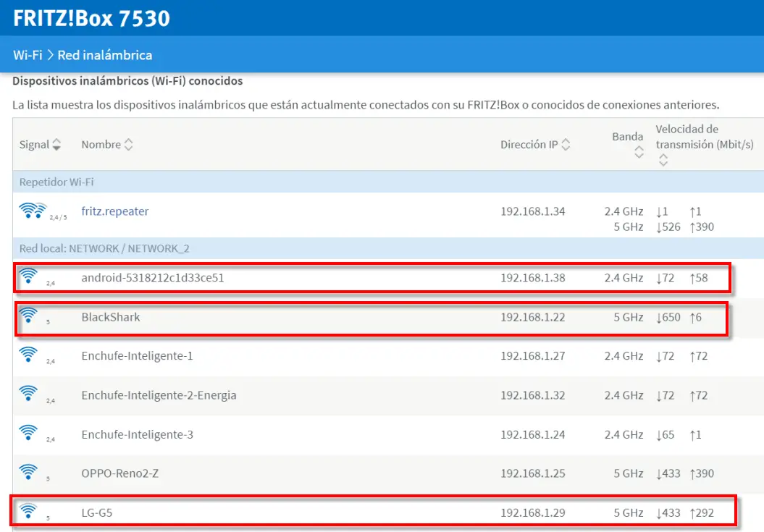The image size is (764, 532).
Task: Sort the table by Nombre column
Action: [128, 144]
